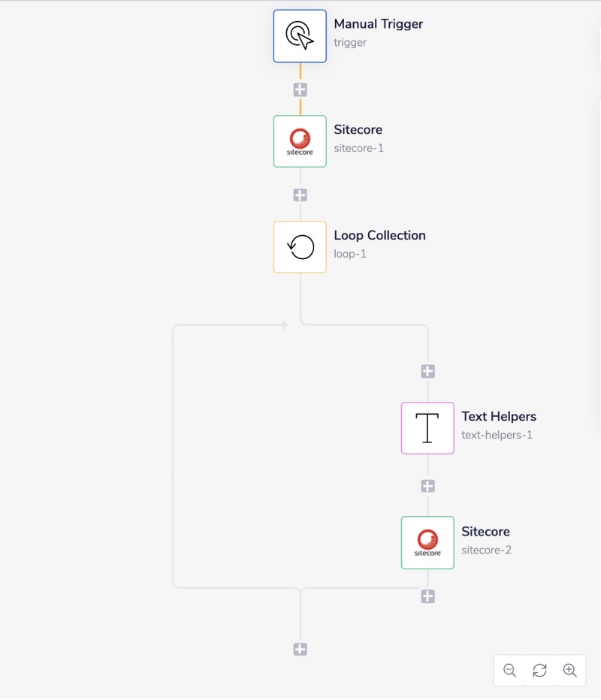Image resolution: width=601 pixels, height=700 pixels.
Task: Add a step between Text Helpers and sitecore-2
Action: [x=427, y=485]
